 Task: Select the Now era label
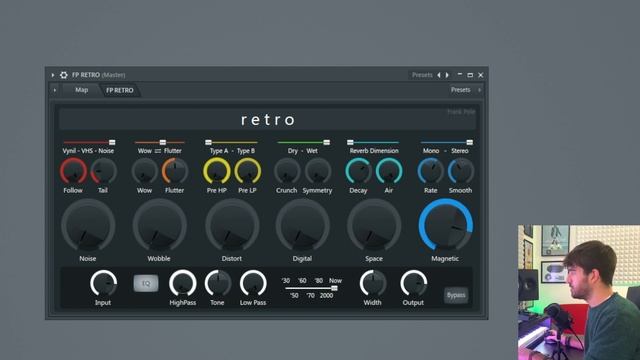(x=336, y=281)
